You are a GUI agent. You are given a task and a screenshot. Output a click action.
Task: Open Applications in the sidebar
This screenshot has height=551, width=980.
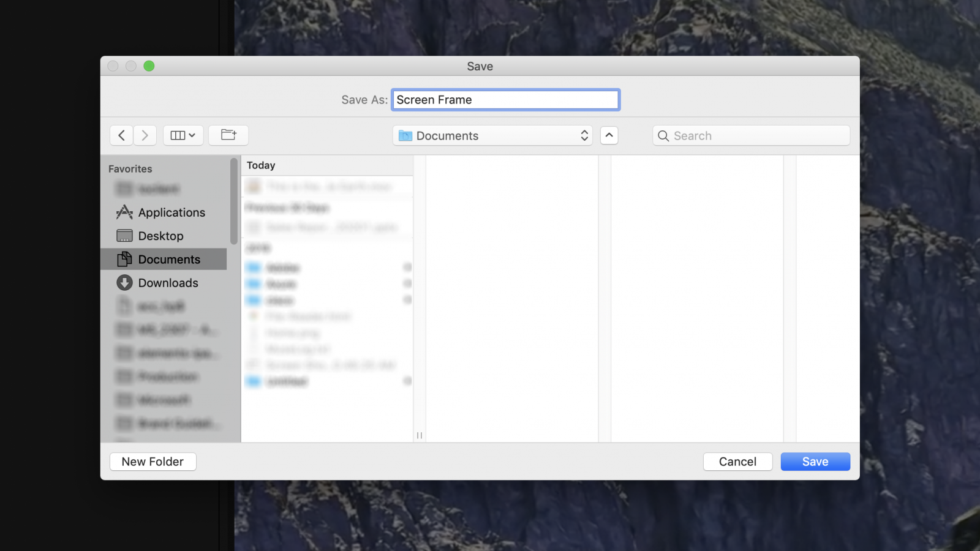[x=171, y=212]
